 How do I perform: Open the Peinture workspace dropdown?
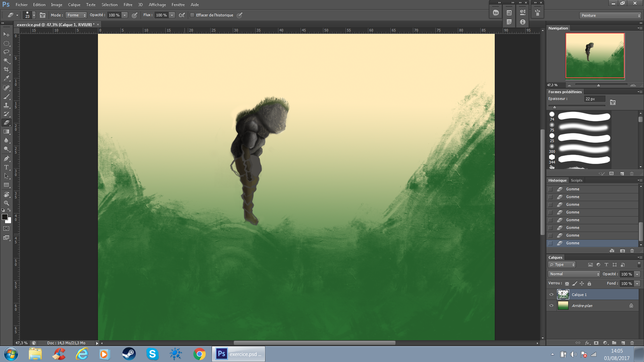[x=610, y=15]
